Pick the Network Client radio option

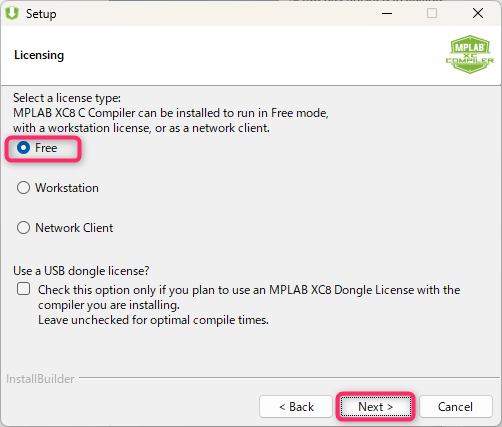pos(23,228)
